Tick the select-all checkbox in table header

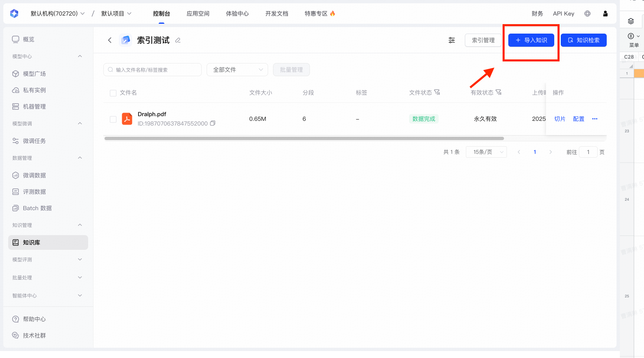click(x=113, y=93)
